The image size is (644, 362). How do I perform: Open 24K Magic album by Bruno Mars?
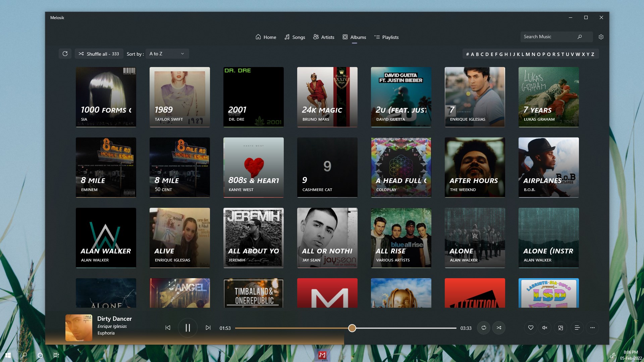327,97
